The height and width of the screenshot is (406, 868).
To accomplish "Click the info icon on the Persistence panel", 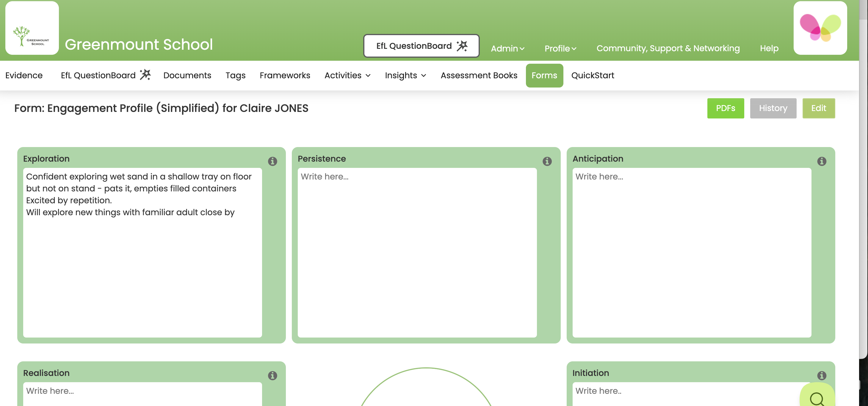I will pos(547,161).
